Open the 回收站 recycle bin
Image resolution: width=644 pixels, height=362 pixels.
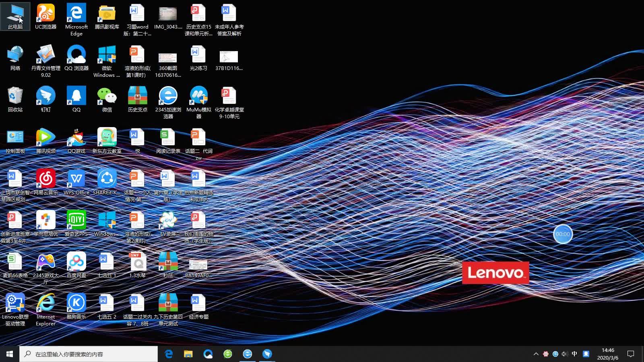pyautogui.click(x=15, y=99)
